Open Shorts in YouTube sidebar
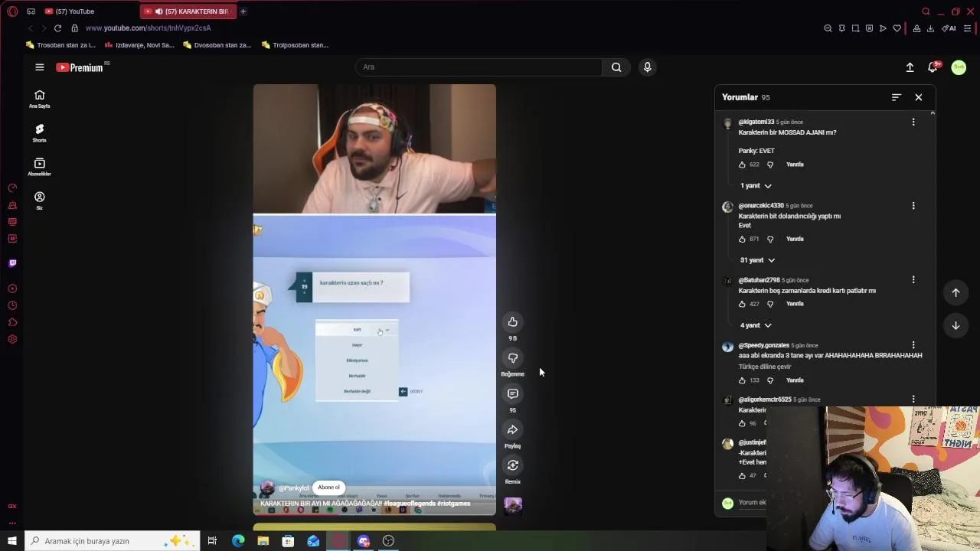 pyautogui.click(x=39, y=132)
